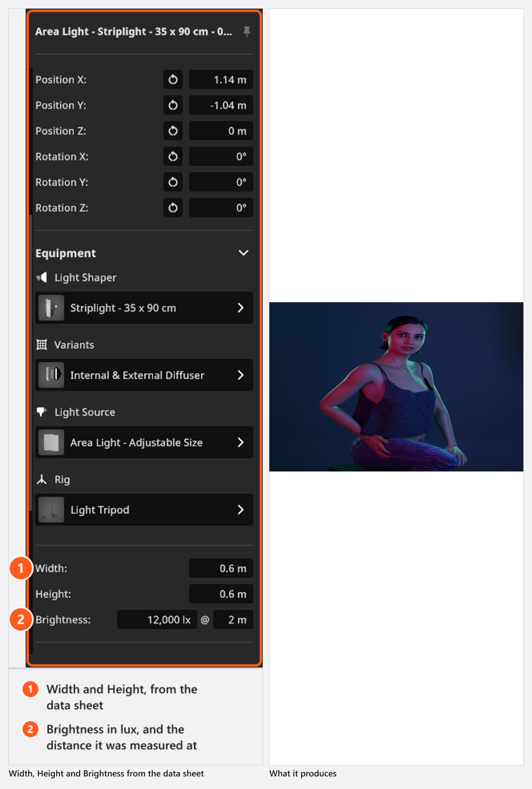Click the Rig tripod icon

coord(42,480)
